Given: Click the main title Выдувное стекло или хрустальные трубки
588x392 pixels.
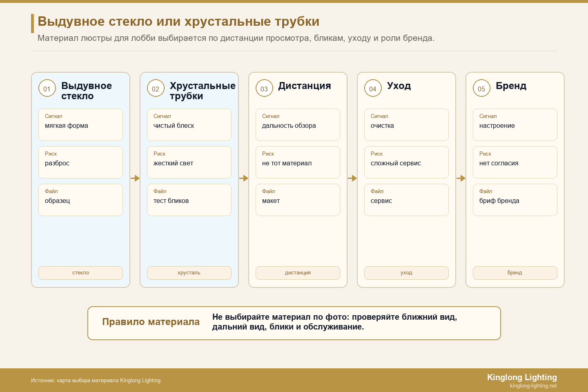Looking at the screenshot, I should pyautogui.click(x=178, y=21).
